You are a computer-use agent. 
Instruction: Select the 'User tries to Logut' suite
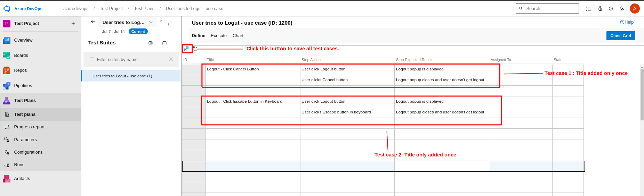[122, 76]
